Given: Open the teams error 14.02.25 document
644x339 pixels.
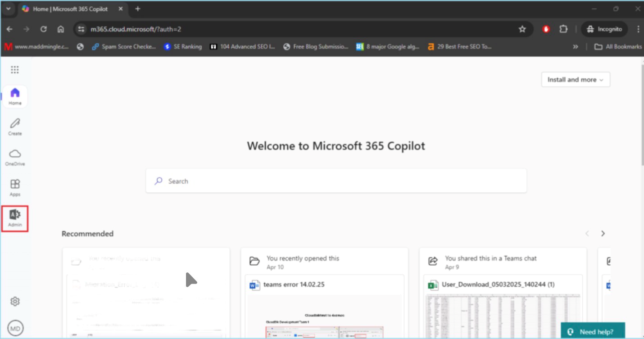Looking at the screenshot, I should point(294,285).
